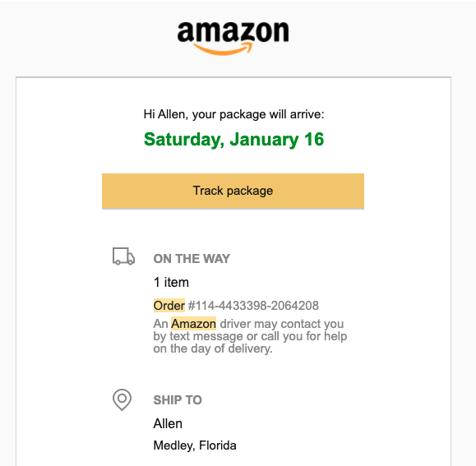Select the 1 item text
This screenshot has height=466, width=476.
pyautogui.click(x=171, y=282)
